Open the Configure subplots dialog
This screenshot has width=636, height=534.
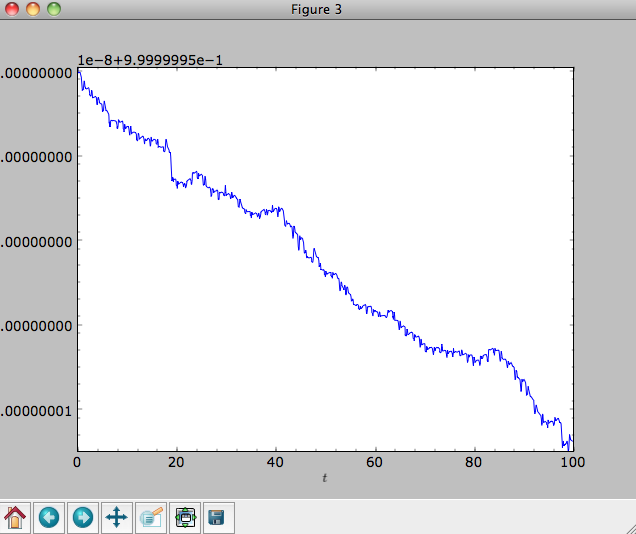pyautogui.click(x=185, y=518)
